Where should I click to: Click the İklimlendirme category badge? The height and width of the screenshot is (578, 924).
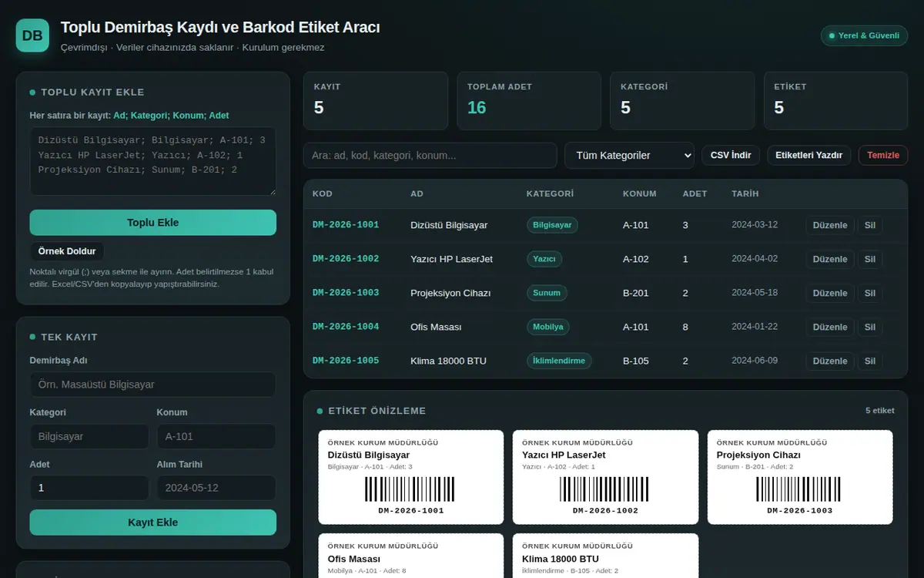coord(559,361)
